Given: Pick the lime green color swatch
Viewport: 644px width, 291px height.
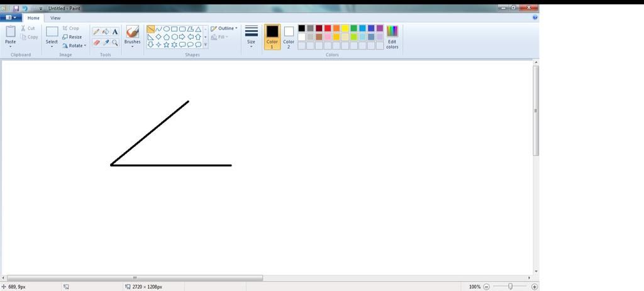Looking at the screenshot, I should tap(353, 37).
